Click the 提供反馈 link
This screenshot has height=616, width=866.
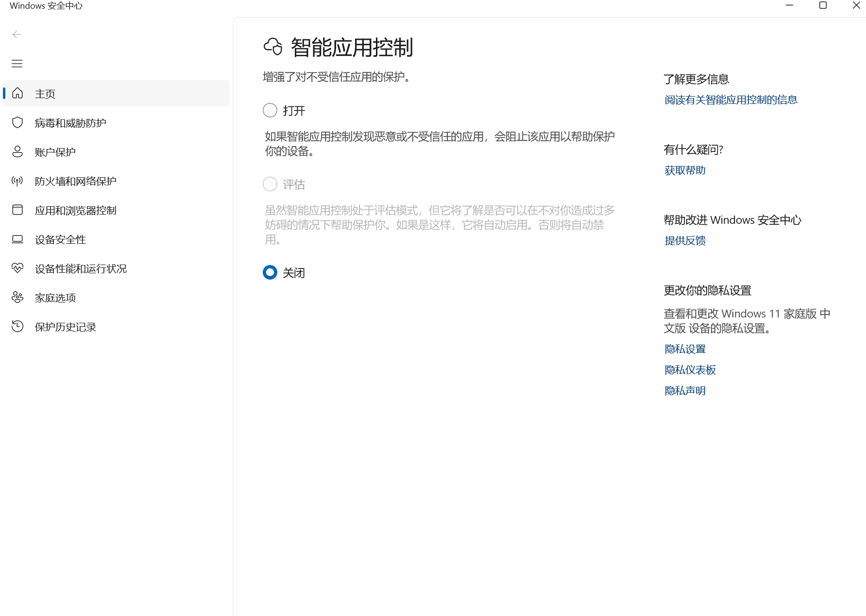(685, 240)
